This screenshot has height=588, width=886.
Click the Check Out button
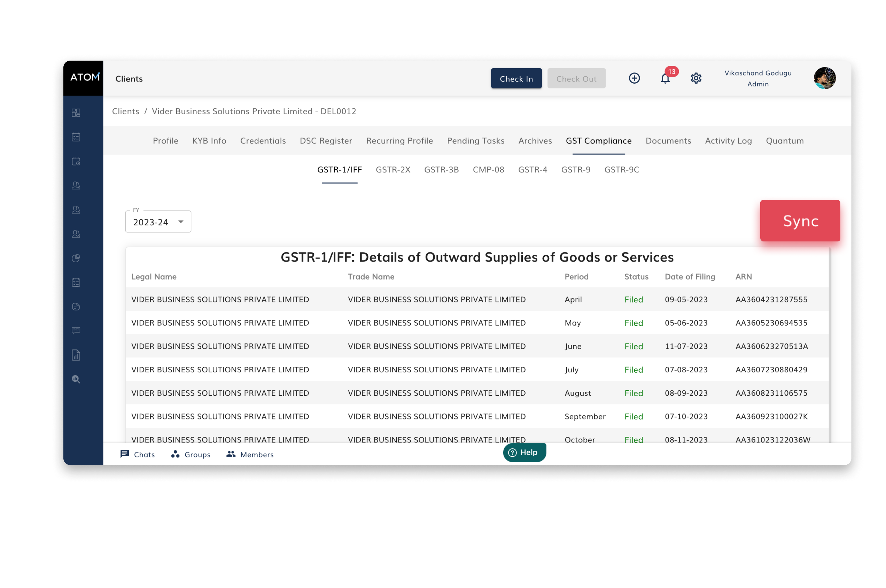tap(577, 79)
